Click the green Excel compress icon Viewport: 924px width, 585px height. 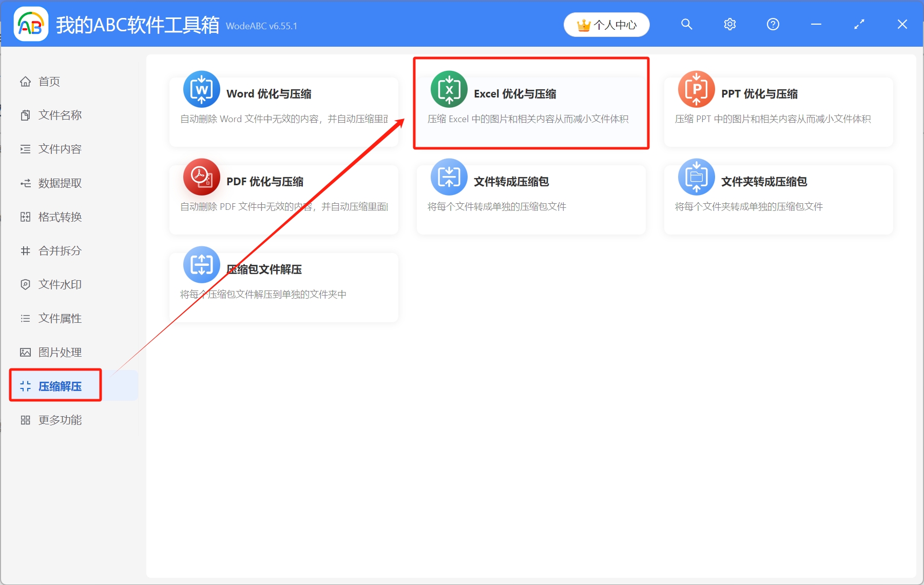click(x=449, y=89)
